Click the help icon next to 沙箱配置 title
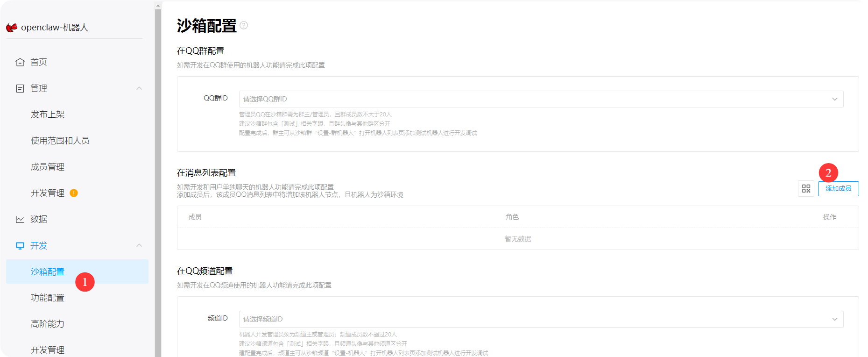Viewport: 868px width, 357px height. tap(244, 25)
